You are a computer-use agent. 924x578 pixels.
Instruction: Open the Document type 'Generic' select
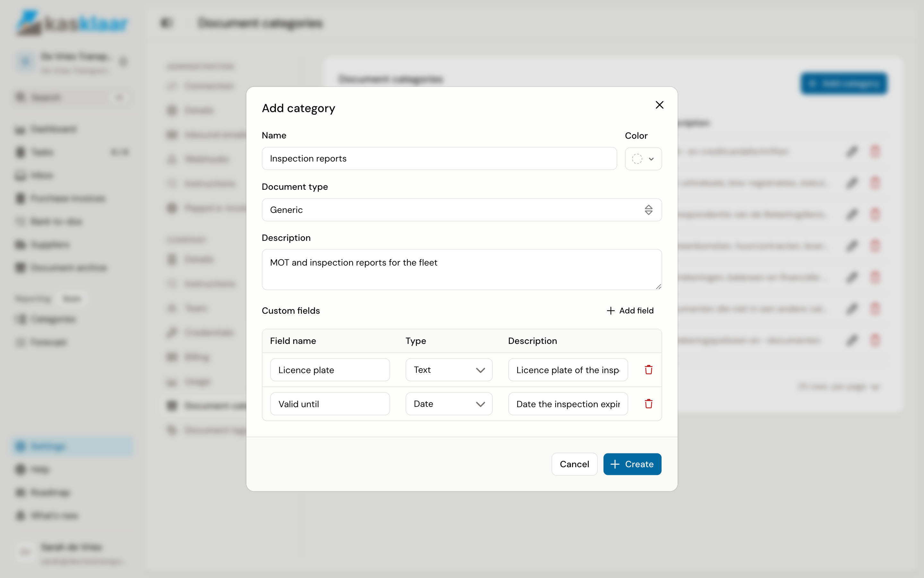pos(462,210)
